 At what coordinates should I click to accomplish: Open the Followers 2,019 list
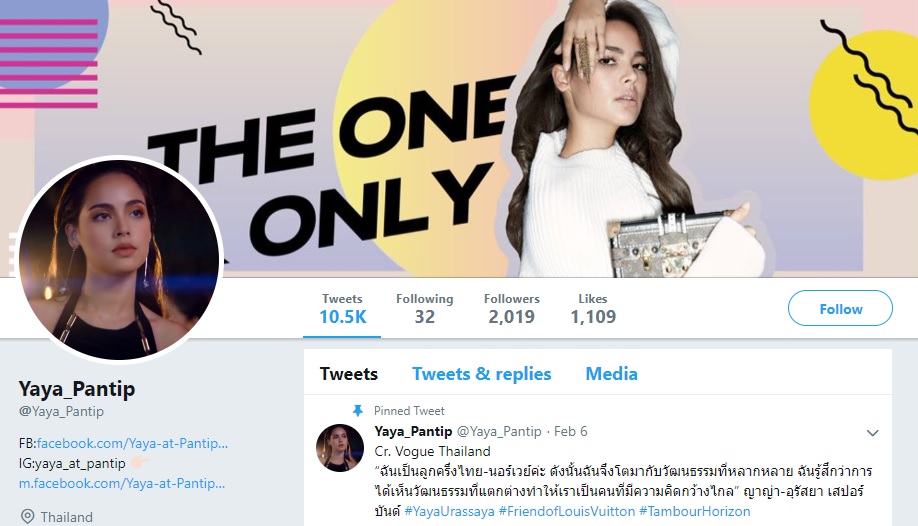[x=512, y=309]
